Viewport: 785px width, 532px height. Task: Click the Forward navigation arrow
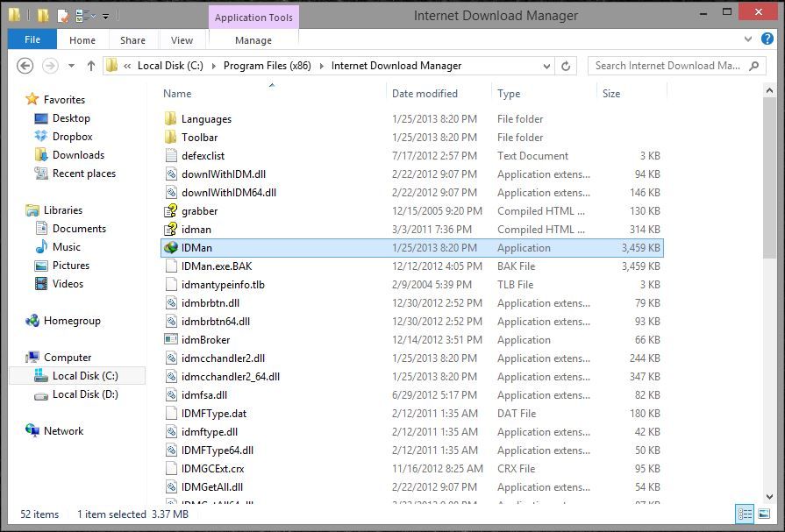pyautogui.click(x=50, y=66)
